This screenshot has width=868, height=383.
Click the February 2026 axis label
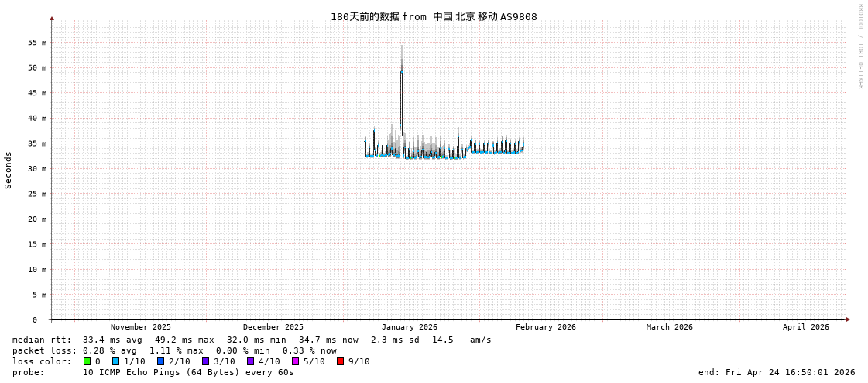(546, 327)
